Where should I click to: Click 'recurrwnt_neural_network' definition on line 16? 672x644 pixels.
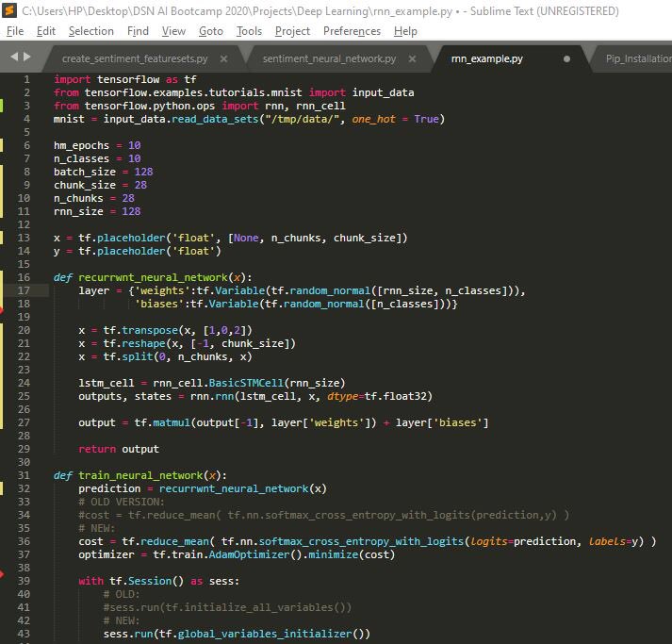pyautogui.click(x=153, y=277)
